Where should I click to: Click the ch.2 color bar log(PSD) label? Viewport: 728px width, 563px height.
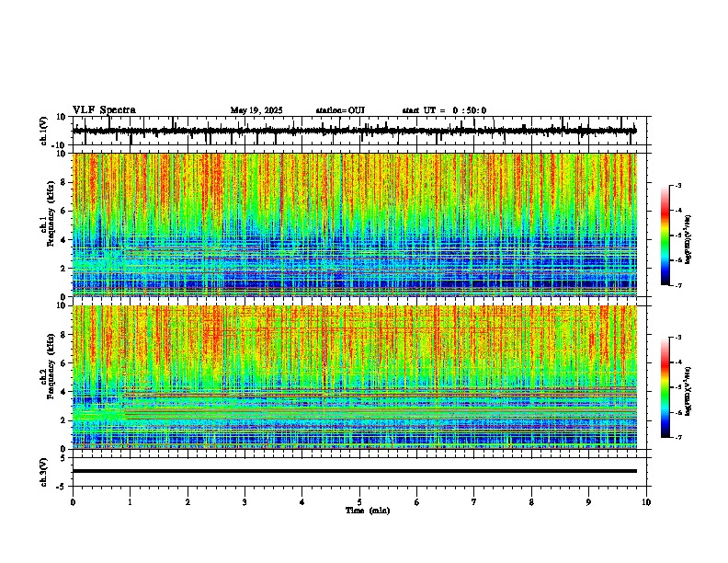pyautogui.click(x=688, y=391)
